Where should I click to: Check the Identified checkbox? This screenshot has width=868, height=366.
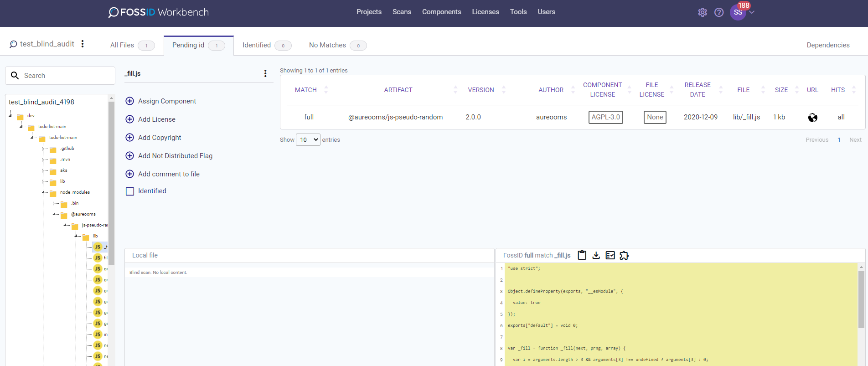tap(130, 191)
